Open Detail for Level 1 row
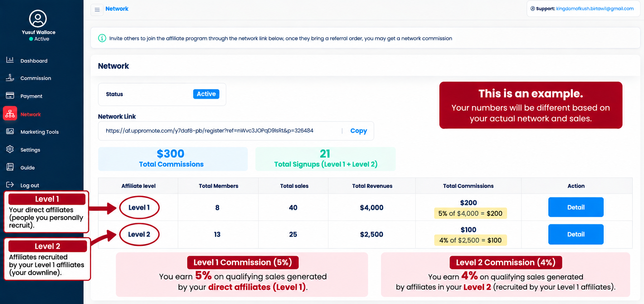The height and width of the screenshot is (304, 644). (x=576, y=207)
